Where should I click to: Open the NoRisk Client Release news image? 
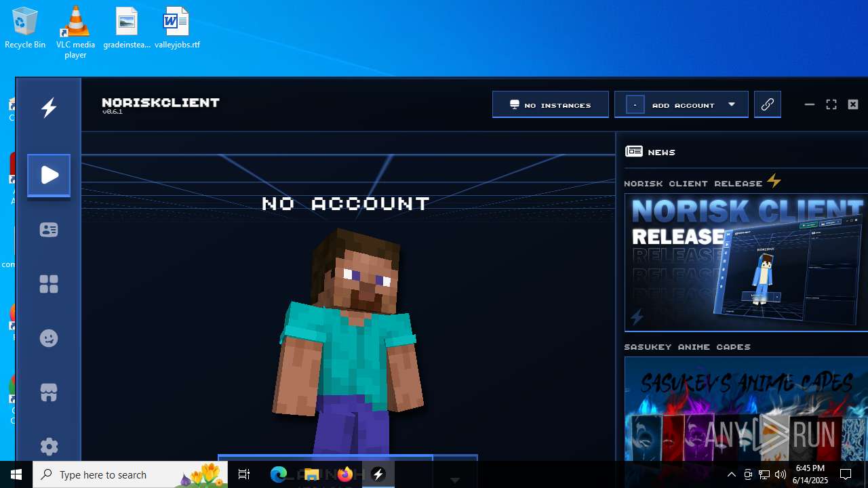pyautogui.click(x=746, y=263)
